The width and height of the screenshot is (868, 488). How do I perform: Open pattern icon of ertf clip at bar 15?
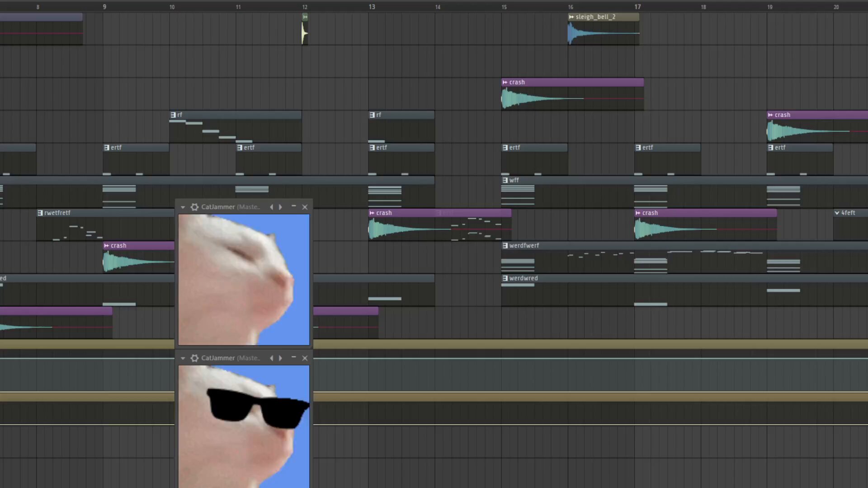[505, 147]
